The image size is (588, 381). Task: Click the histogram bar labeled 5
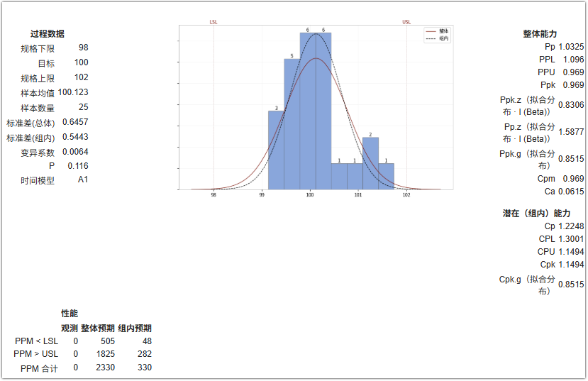pos(292,124)
